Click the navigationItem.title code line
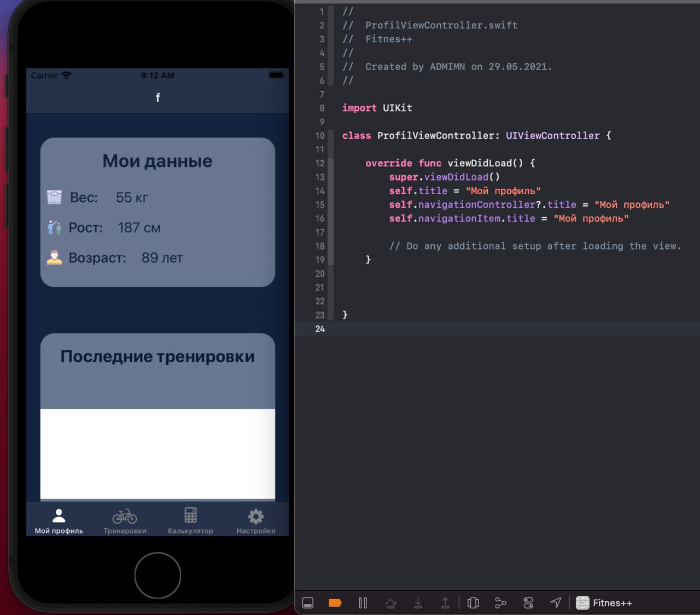700x615 pixels. tap(509, 218)
